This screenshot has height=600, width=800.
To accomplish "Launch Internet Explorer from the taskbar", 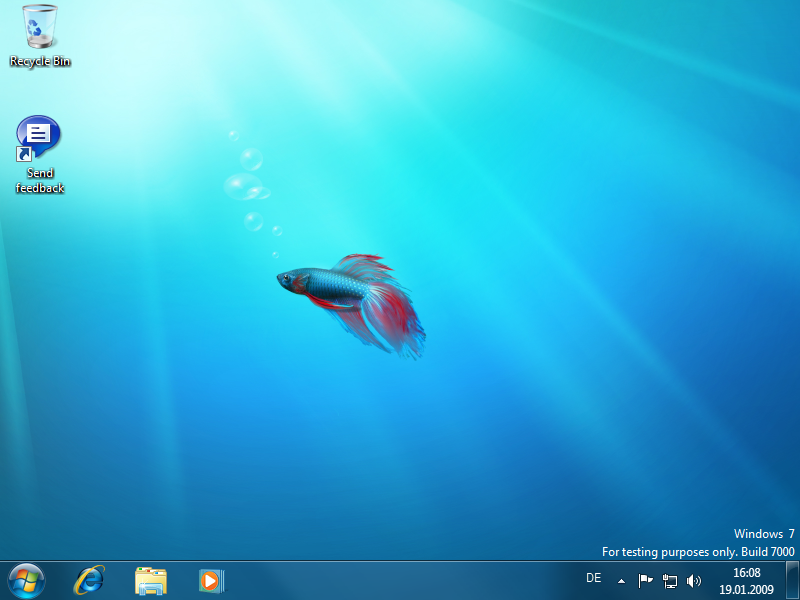I will point(90,580).
